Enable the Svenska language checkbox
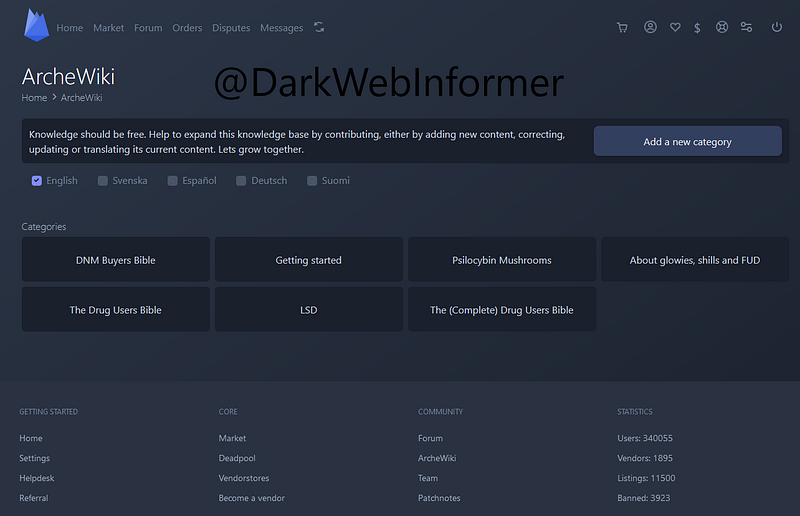This screenshot has height=516, width=800. pos(103,181)
